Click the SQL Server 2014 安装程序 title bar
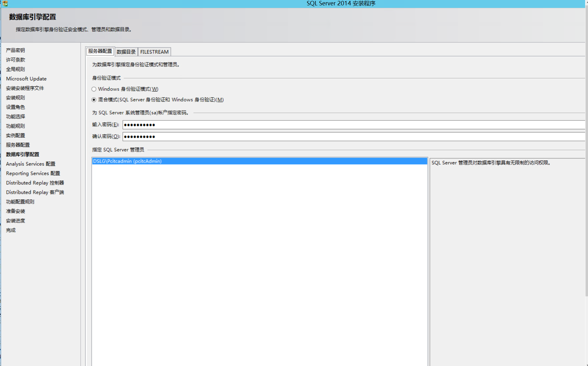 click(x=341, y=3)
